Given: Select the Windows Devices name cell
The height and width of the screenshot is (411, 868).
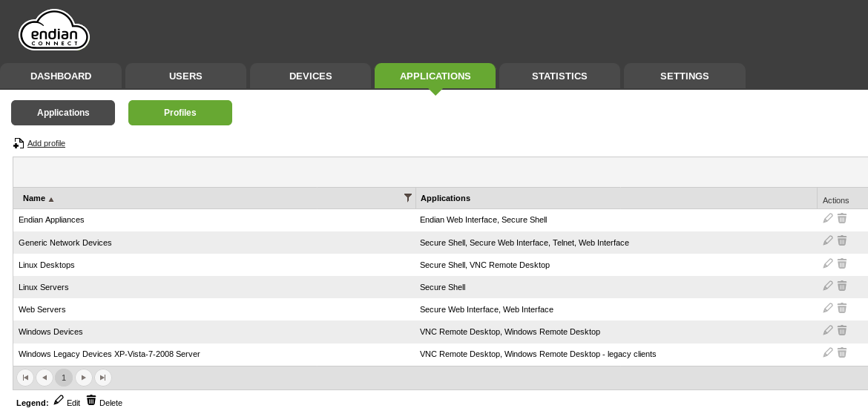Looking at the screenshot, I should click(x=214, y=332).
